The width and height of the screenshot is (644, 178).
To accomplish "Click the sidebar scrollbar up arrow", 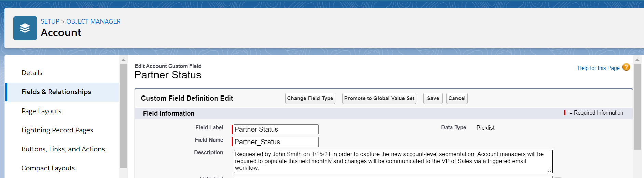I will point(123,60).
